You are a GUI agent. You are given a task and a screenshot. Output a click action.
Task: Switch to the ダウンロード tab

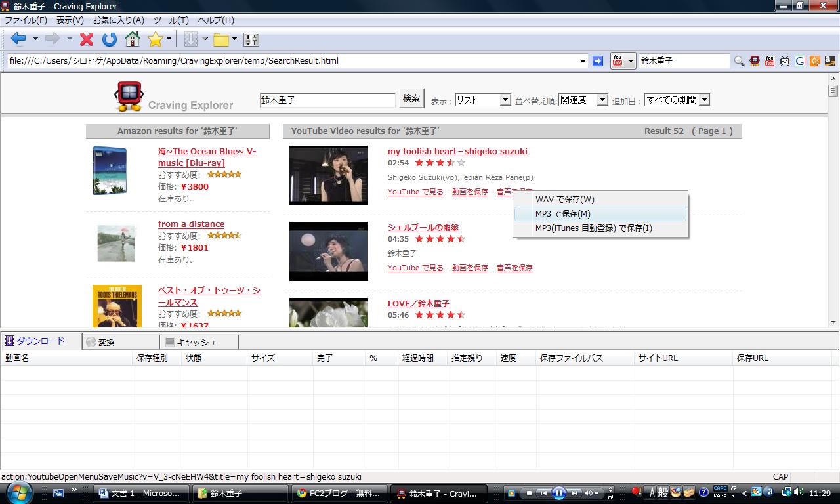tap(41, 341)
